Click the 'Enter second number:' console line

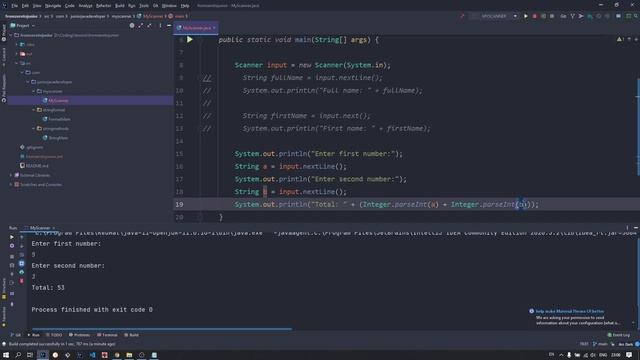68,266
